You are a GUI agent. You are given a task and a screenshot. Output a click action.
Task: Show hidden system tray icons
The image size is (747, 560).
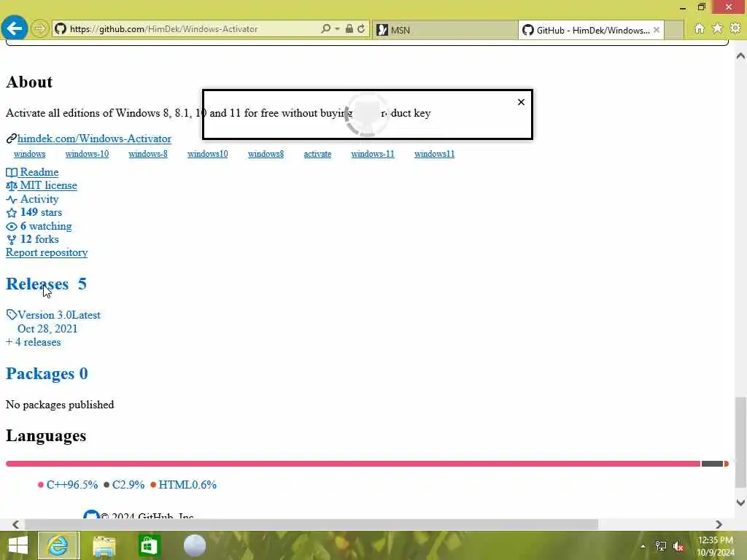pyautogui.click(x=643, y=546)
